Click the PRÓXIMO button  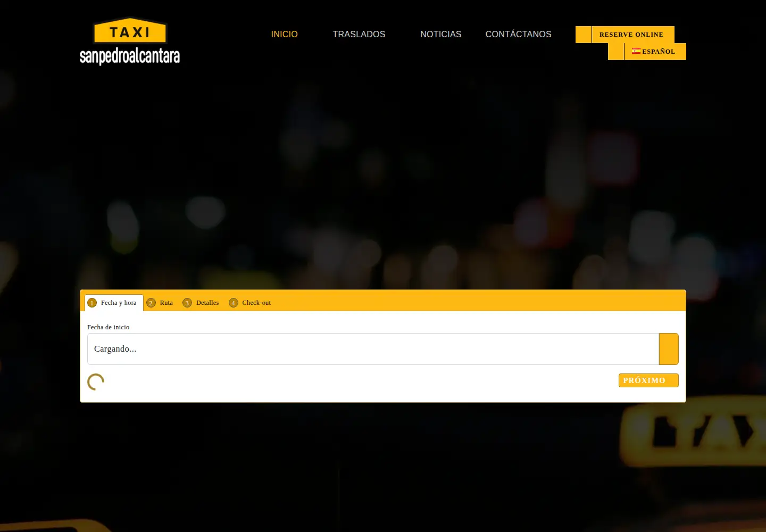click(648, 380)
